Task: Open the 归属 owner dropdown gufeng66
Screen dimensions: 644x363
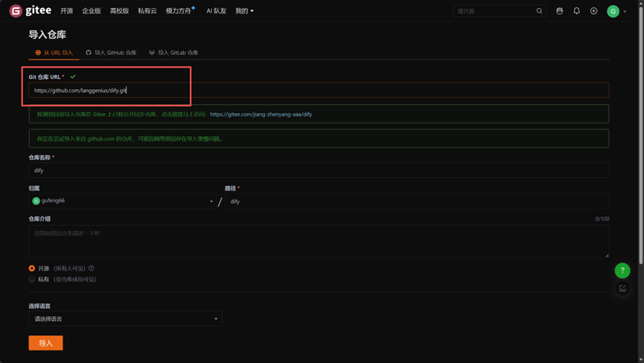Action: coord(122,201)
